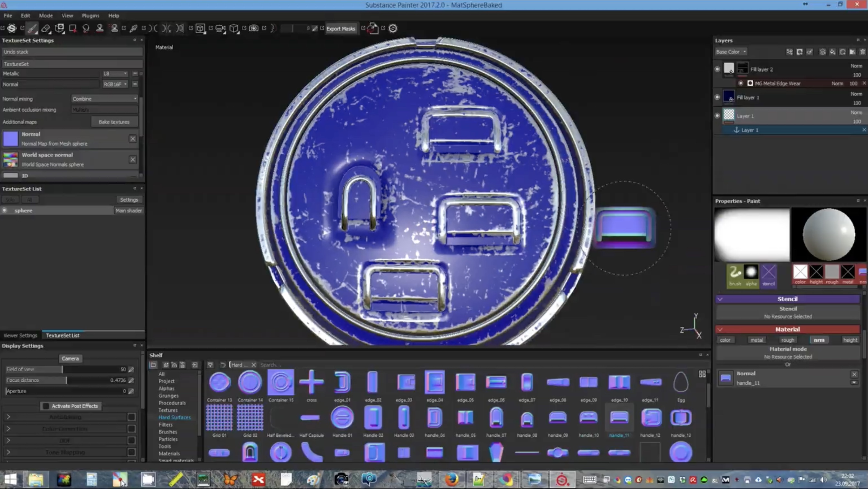Click the Shelf filter funnel icon
Image resolution: width=868 pixels, height=489 pixels.
[x=210, y=365]
